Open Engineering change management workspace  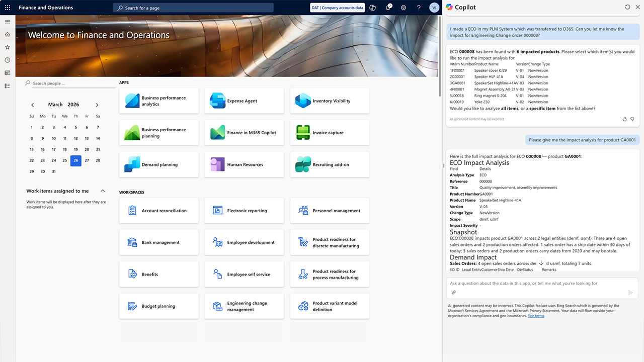pos(245,306)
